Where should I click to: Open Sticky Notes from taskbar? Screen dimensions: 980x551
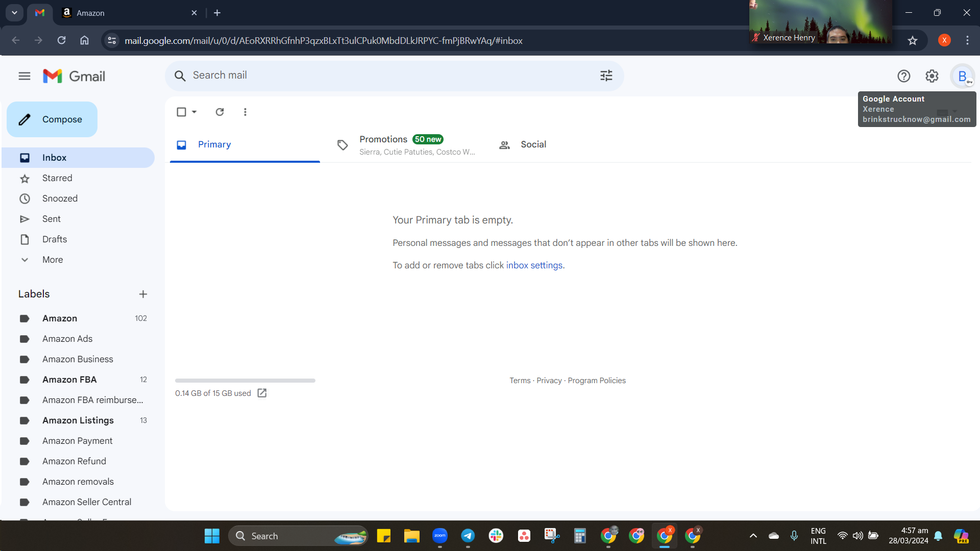point(383,536)
